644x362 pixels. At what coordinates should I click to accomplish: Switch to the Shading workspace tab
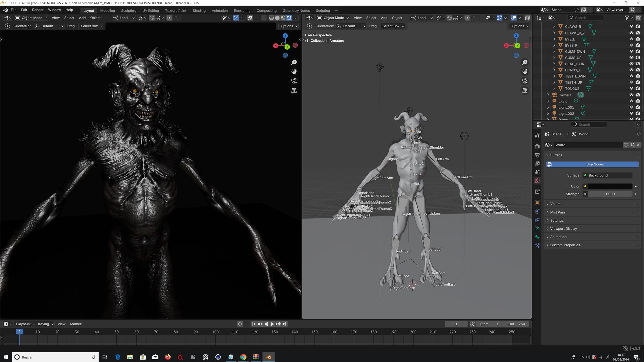pos(199,11)
